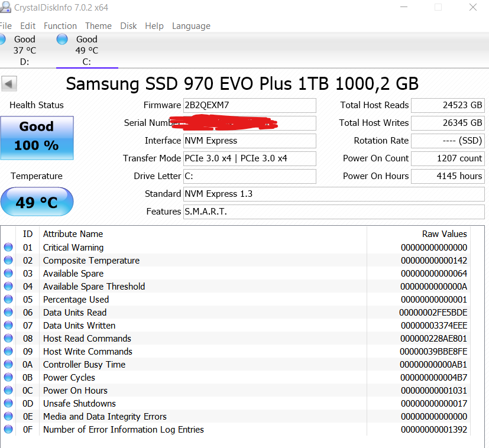Select the C: drive status orb
Image resolution: width=489 pixels, height=448 pixels.
[62, 39]
